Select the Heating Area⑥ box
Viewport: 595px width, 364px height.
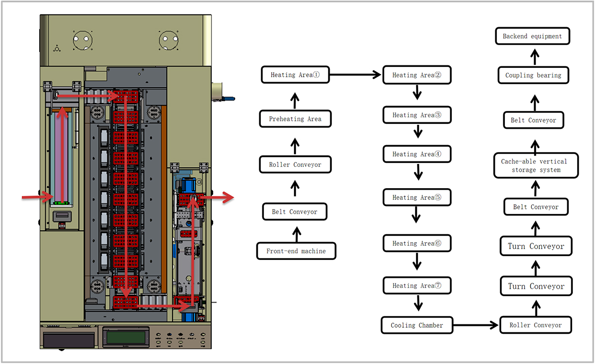416,243
